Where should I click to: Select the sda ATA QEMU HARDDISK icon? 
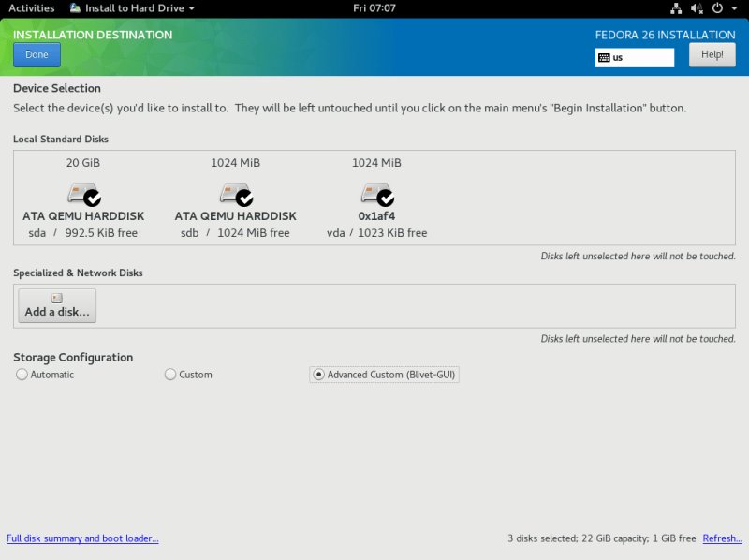pos(82,195)
